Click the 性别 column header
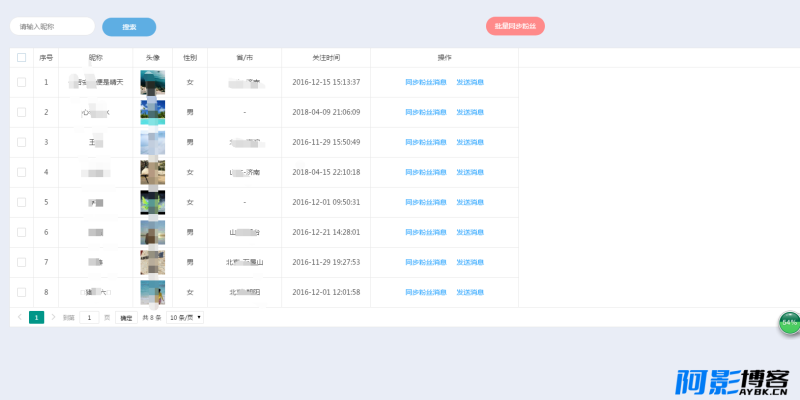Image resolution: width=800 pixels, height=400 pixels. 190,58
